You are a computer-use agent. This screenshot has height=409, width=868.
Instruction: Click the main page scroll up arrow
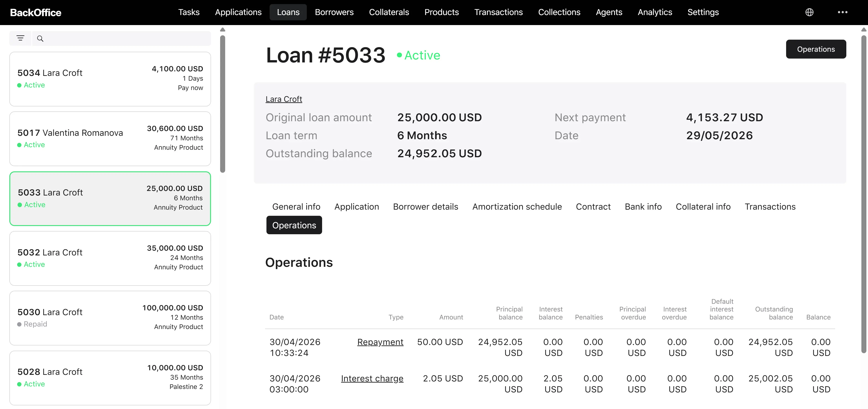click(864, 30)
